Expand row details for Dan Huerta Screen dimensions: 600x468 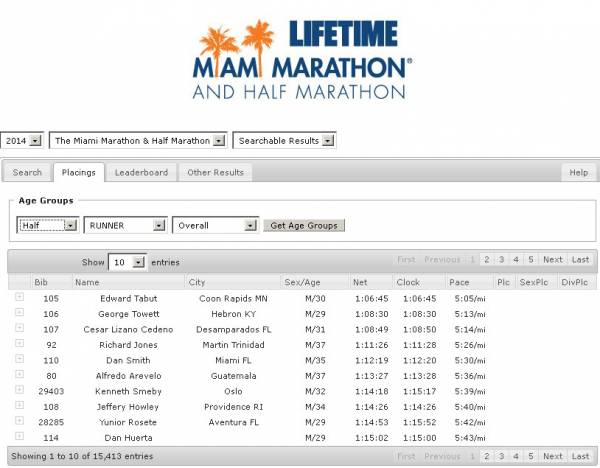[20, 436]
